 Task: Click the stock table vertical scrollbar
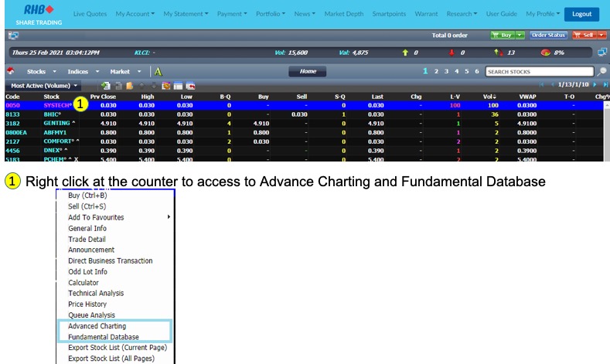(x=607, y=131)
